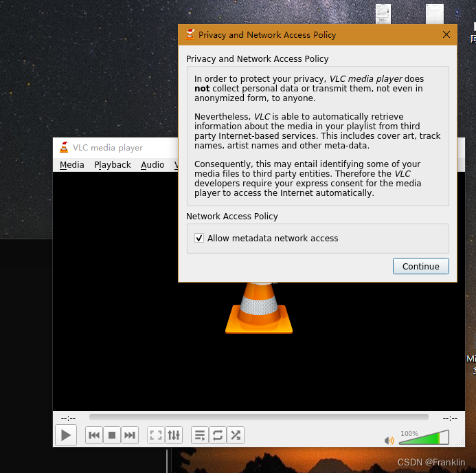Skip to the previous media track

94,435
